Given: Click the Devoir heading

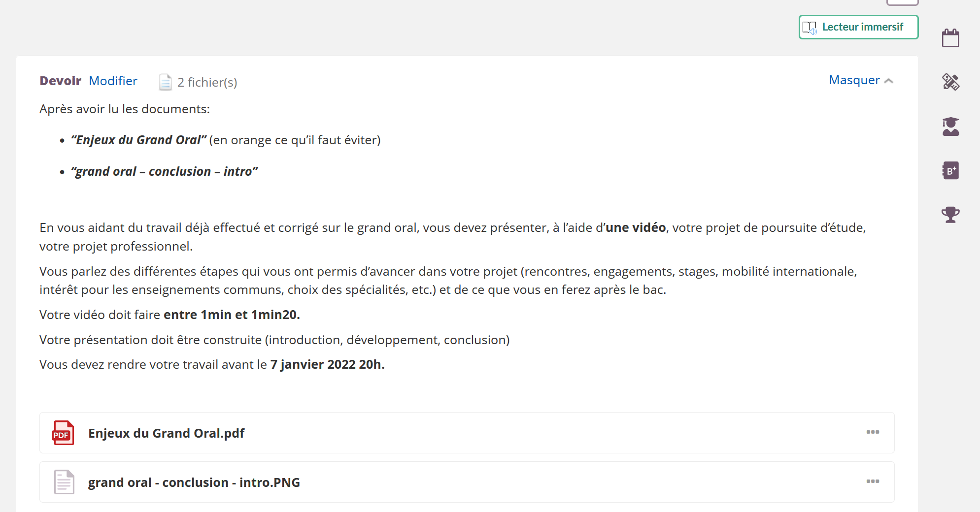Looking at the screenshot, I should [x=60, y=81].
